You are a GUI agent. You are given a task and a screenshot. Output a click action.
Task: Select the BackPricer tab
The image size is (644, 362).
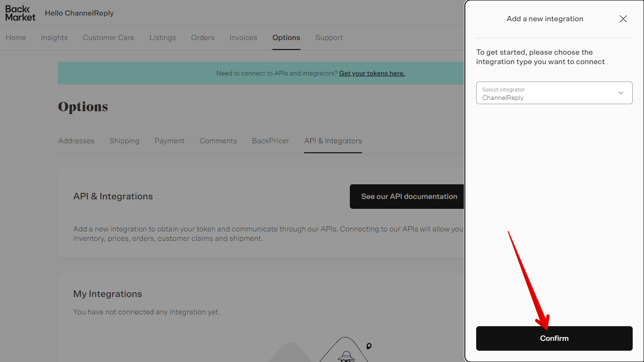(x=271, y=141)
